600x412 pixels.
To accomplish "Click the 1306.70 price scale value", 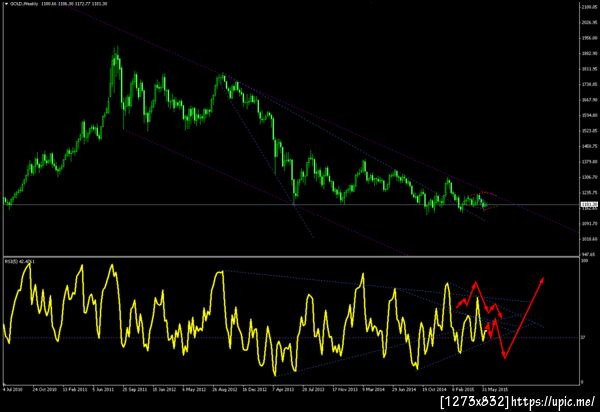I will tap(589, 177).
